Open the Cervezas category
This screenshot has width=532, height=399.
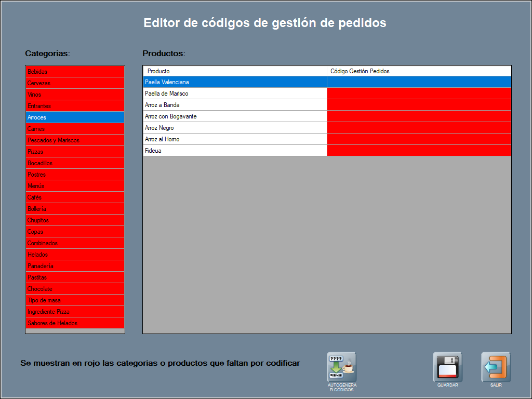tap(75, 83)
